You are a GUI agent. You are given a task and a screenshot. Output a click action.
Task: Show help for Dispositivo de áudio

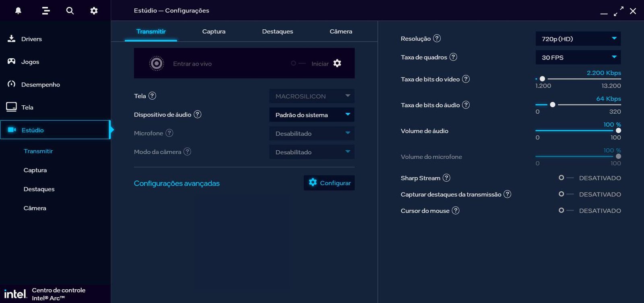[x=197, y=115]
